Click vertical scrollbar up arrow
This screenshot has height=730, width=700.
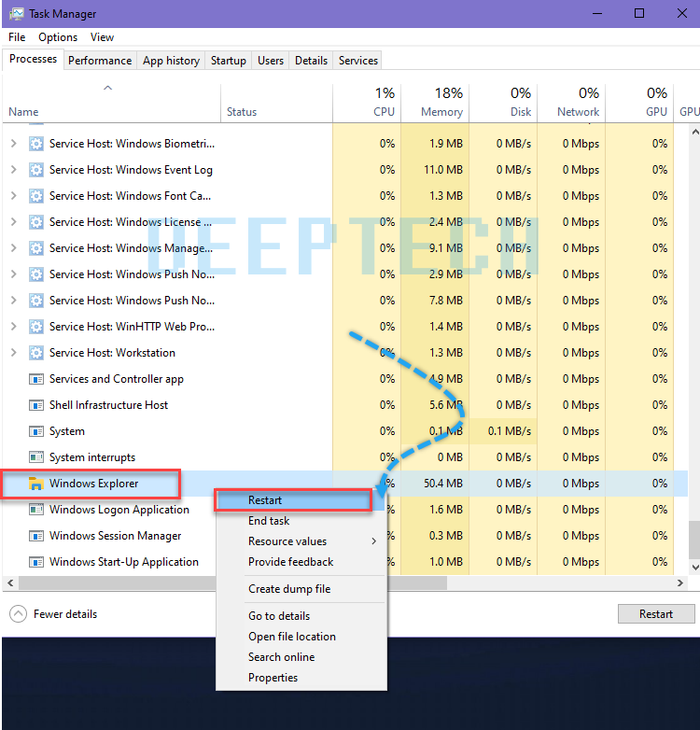coord(694,132)
